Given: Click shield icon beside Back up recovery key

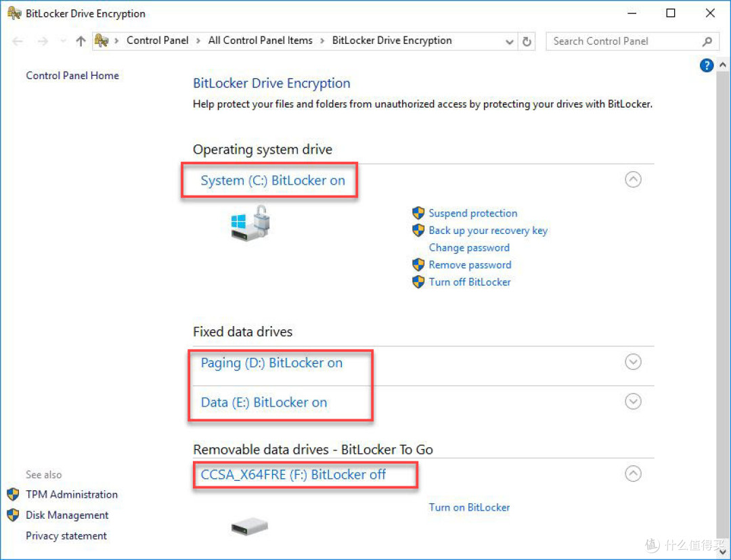Looking at the screenshot, I should tap(418, 230).
